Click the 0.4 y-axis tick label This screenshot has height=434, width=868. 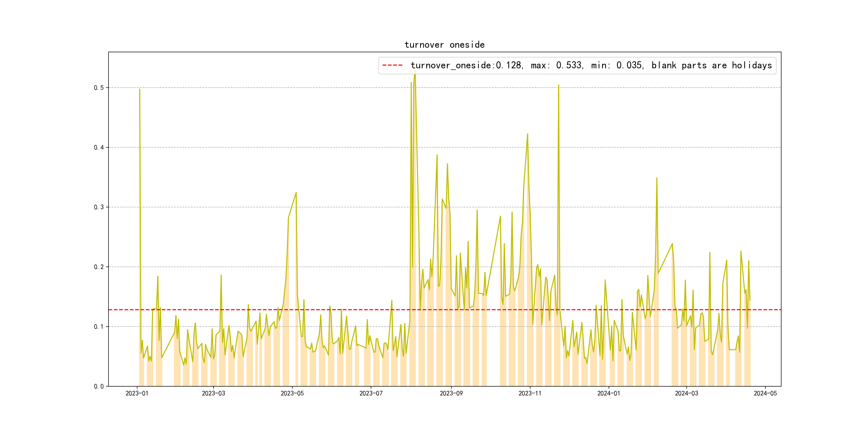[x=99, y=147]
